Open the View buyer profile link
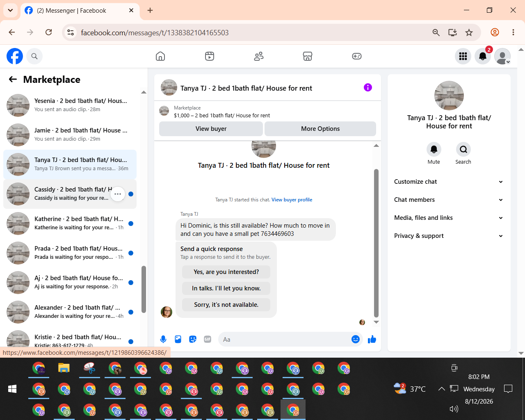The height and width of the screenshot is (420, 525). pos(292,200)
